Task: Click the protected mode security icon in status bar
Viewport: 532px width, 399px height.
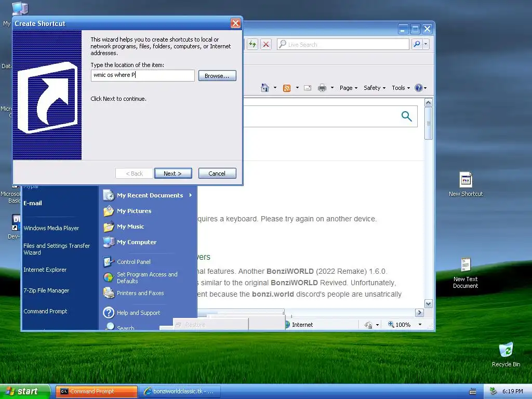Action: (x=368, y=325)
